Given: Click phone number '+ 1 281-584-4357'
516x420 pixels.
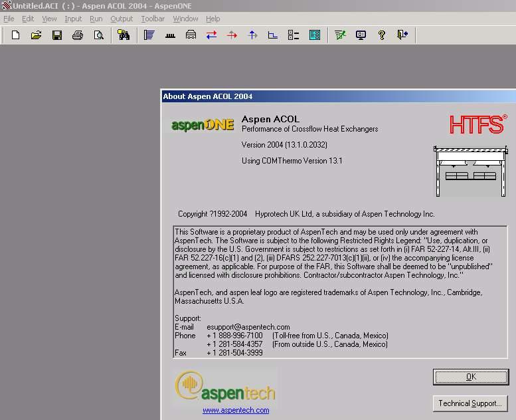Looking at the screenshot, I should [234, 344].
